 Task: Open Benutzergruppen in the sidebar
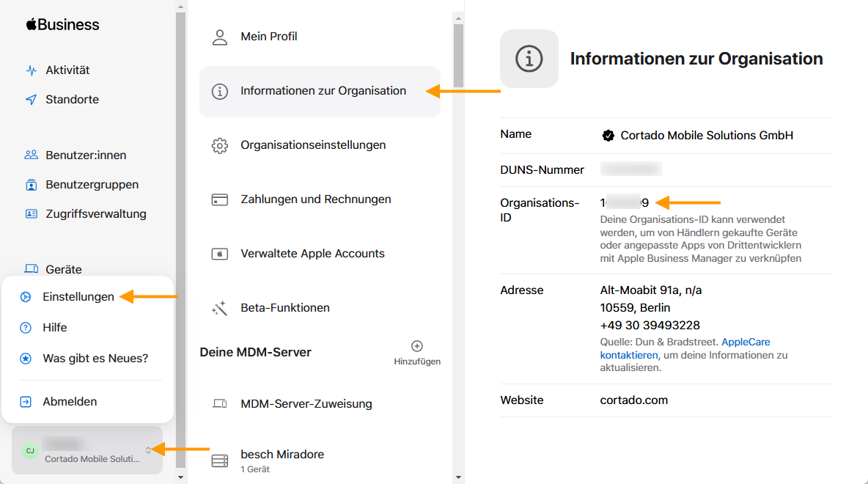coord(92,185)
